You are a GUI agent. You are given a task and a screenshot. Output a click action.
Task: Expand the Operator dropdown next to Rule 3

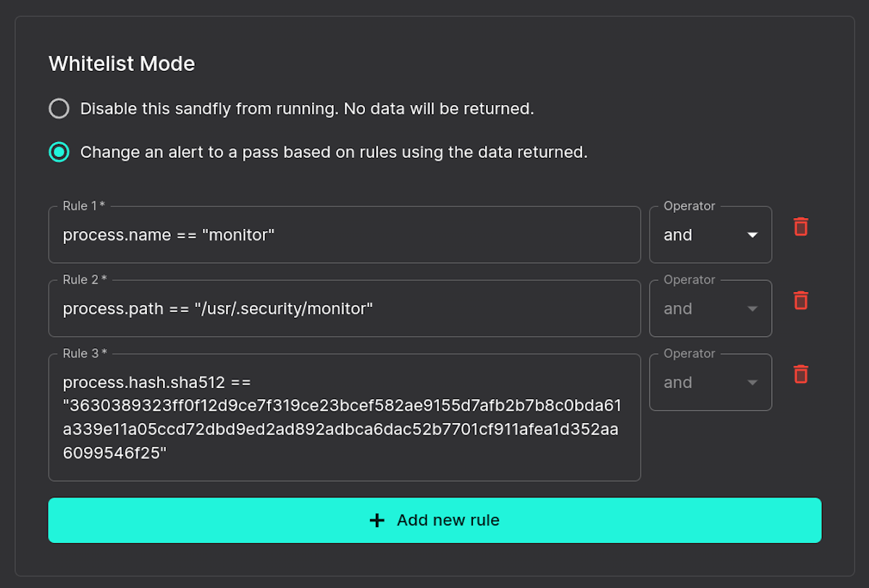point(710,383)
